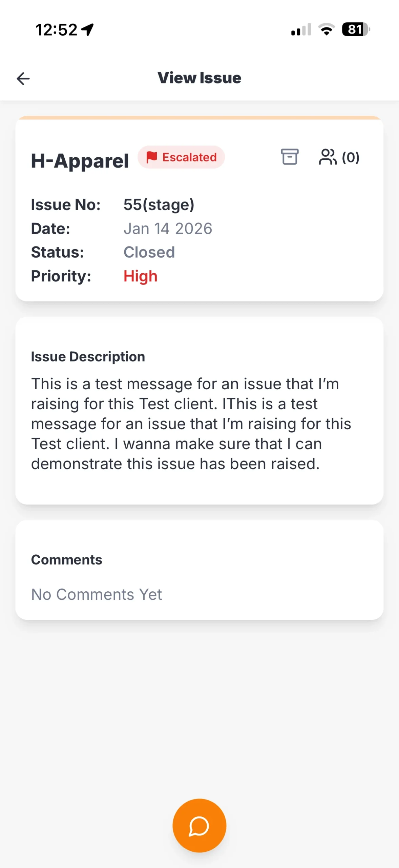Click the H-Apparel client name
The image size is (399, 868).
(80, 161)
